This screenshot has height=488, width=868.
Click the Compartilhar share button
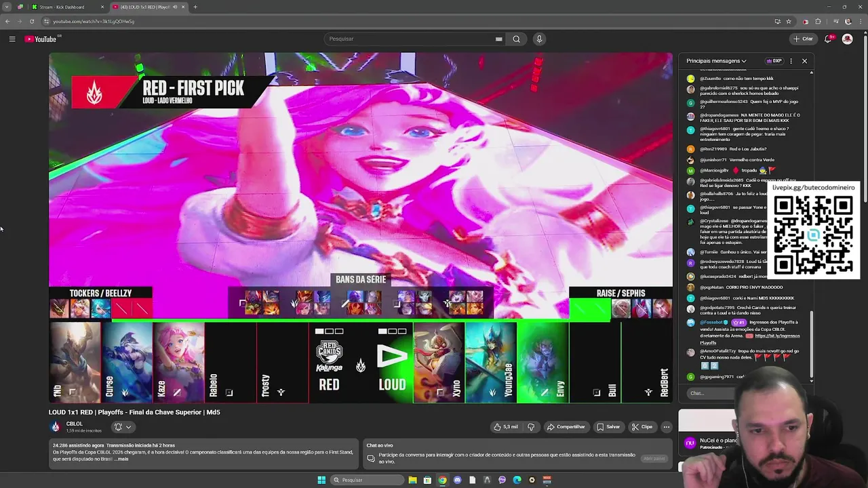[x=566, y=427]
